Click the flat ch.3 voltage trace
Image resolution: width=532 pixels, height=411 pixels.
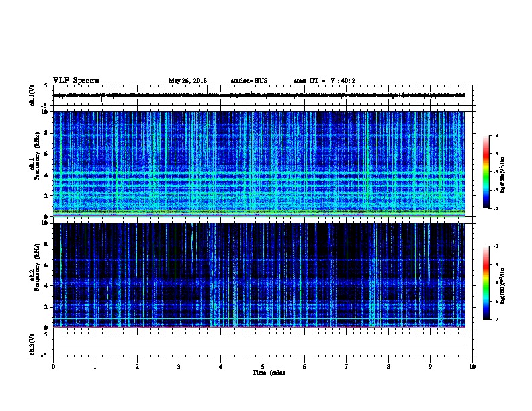pyautogui.click(x=259, y=345)
